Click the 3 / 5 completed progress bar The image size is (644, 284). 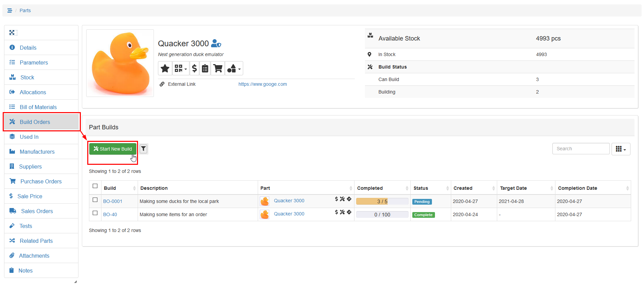click(x=382, y=201)
